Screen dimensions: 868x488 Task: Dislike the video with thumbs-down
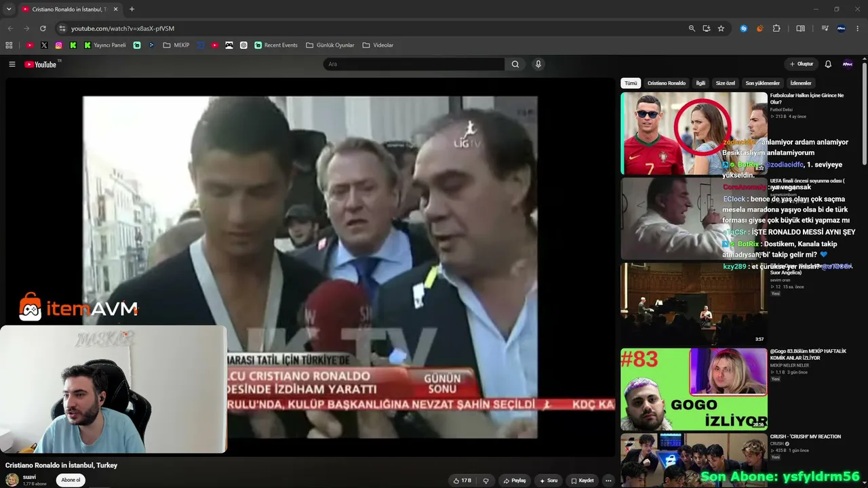point(486,481)
